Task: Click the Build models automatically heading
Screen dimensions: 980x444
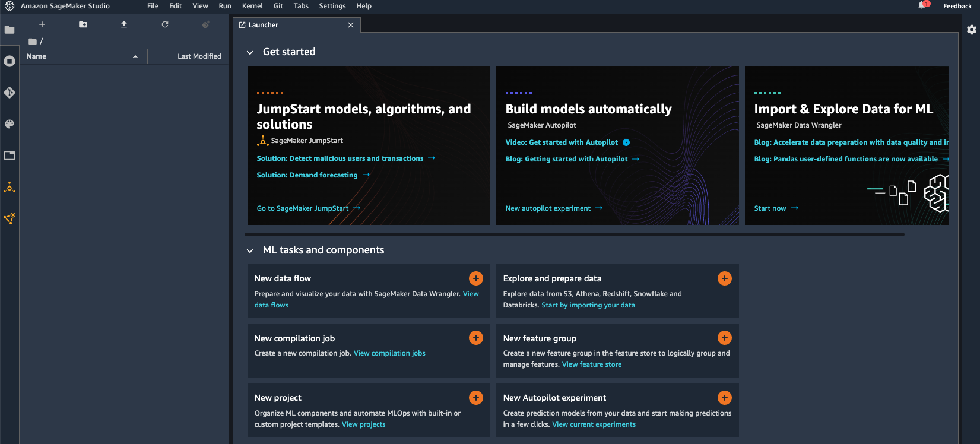Action: click(588, 109)
